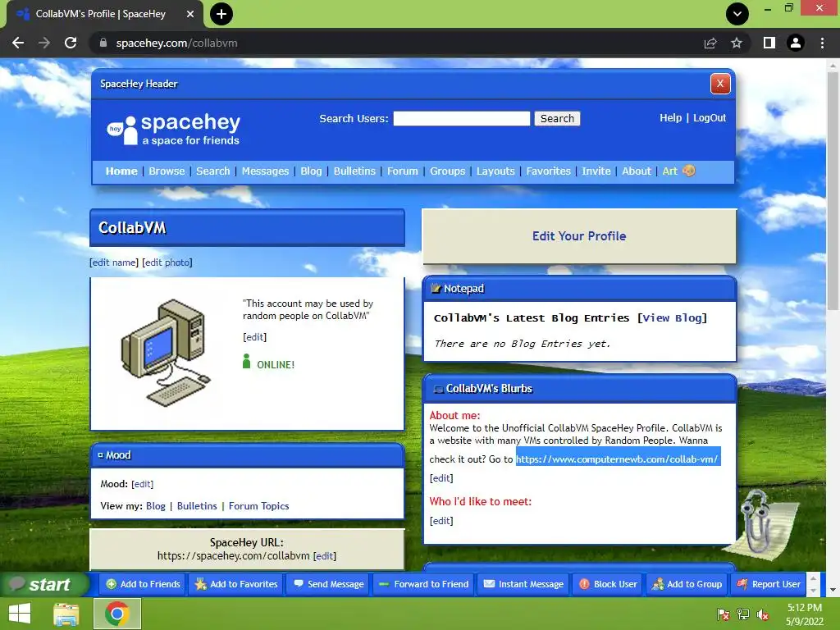Open Art link with palette icon
The image size is (840, 630).
click(x=678, y=171)
